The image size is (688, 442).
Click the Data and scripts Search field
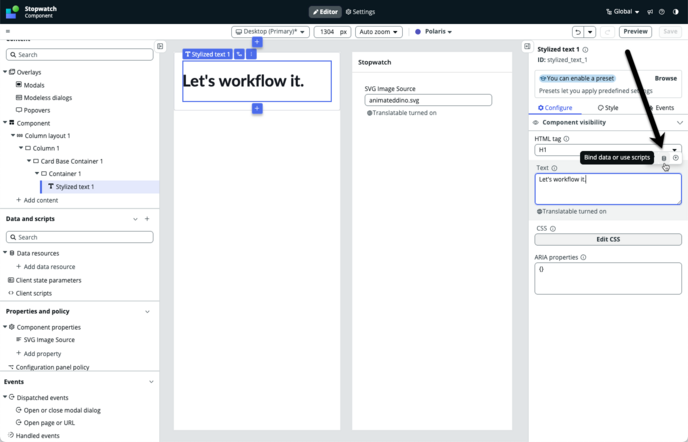point(79,237)
